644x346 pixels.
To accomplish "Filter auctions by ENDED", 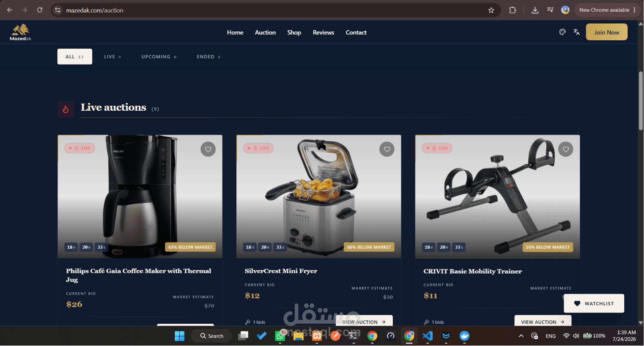I will (x=208, y=57).
